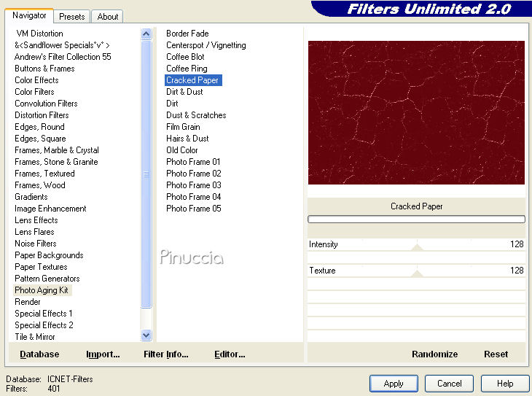Choose the Film Grain filter
This screenshot has height=396, width=532.
(x=183, y=127)
